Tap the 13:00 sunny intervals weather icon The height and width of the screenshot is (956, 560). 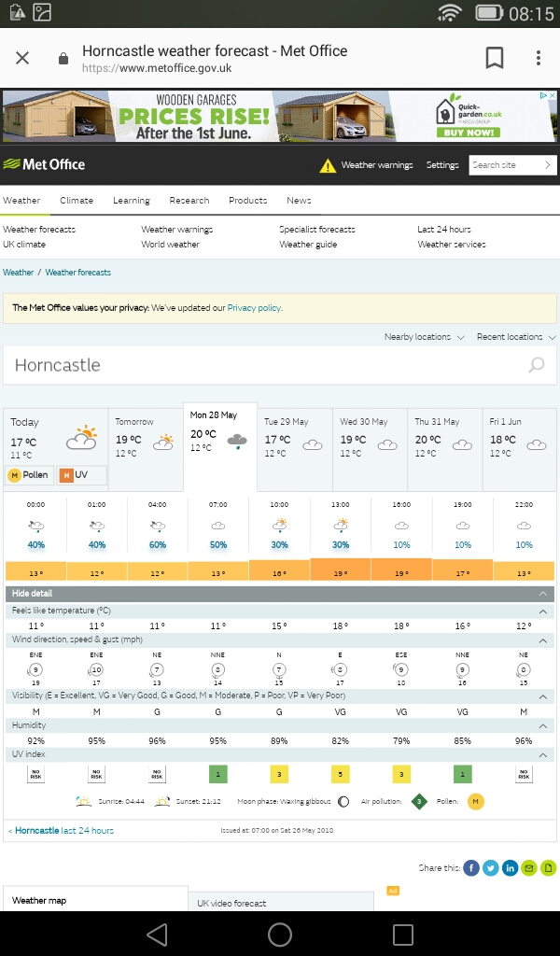[x=341, y=525]
